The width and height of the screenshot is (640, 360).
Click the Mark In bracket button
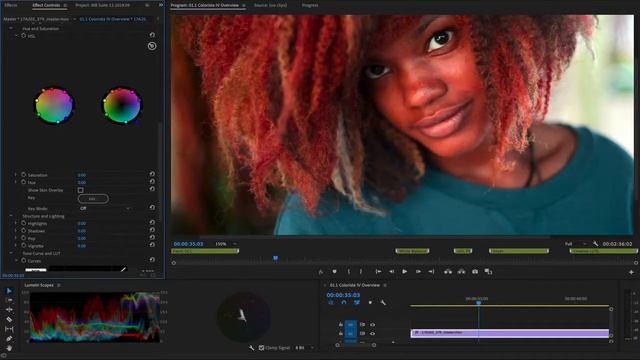click(349, 271)
